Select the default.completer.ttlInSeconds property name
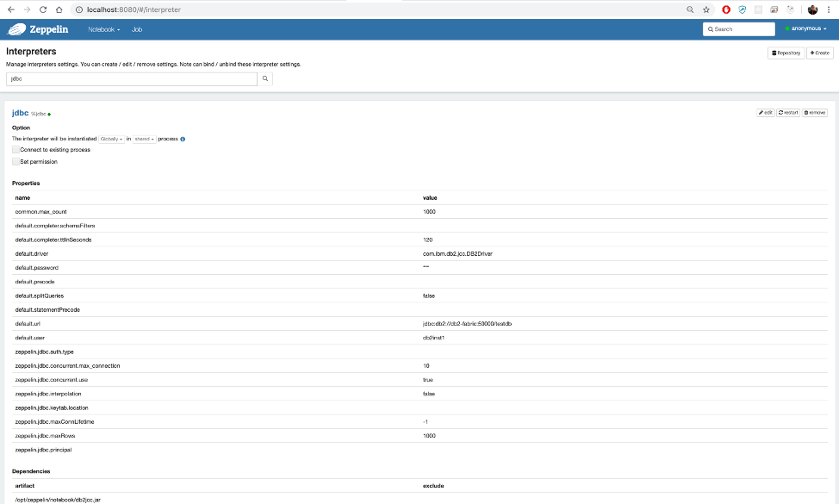The image size is (839, 504). tap(53, 240)
